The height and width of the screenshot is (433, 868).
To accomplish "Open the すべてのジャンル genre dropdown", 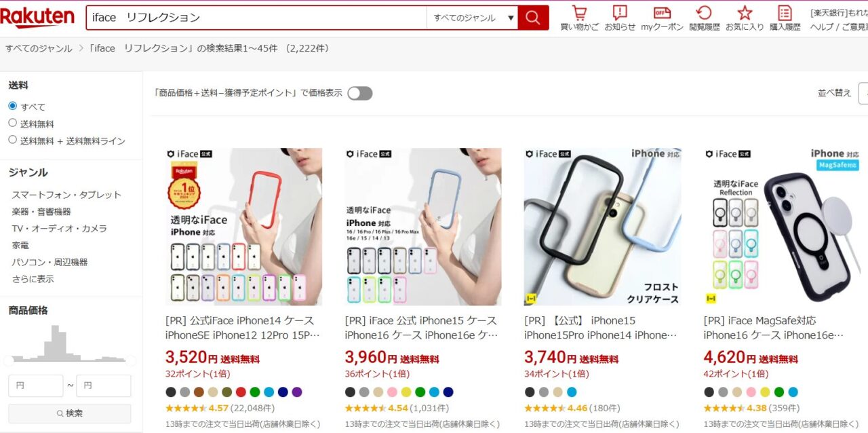I will (472, 18).
